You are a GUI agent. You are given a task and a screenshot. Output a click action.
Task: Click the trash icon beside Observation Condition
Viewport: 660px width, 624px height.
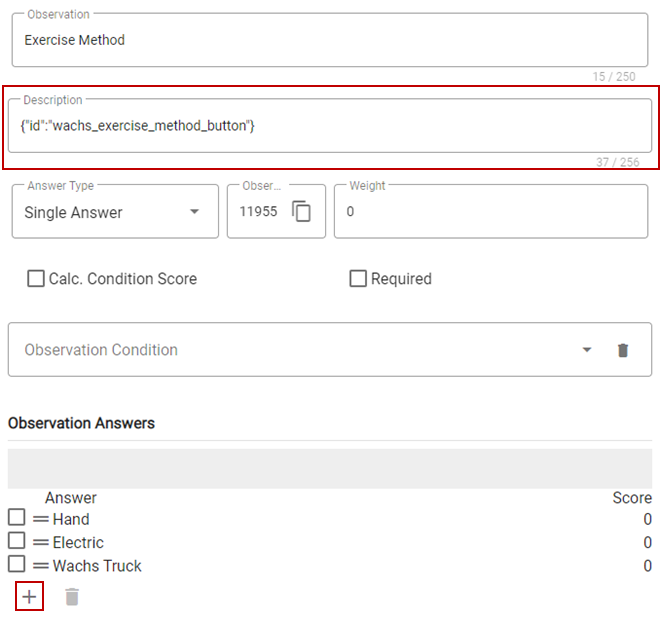click(x=623, y=350)
